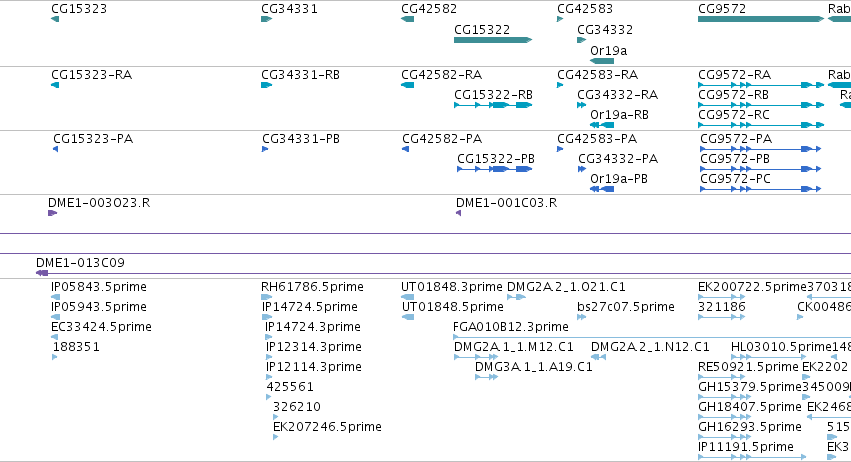This screenshot has height=462, width=851.
Task: Click EST UT01848.3prime
Action: pos(452,287)
